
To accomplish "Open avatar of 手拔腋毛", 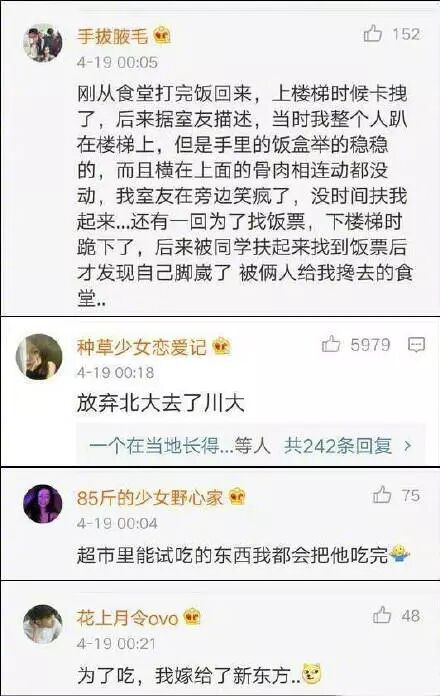I will pos(43,43).
